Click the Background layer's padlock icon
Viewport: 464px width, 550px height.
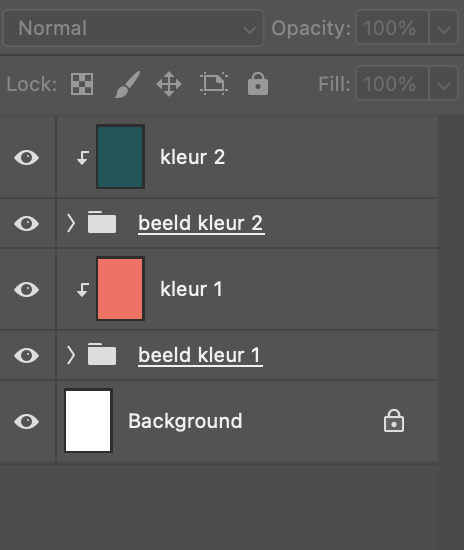pyautogui.click(x=394, y=421)
